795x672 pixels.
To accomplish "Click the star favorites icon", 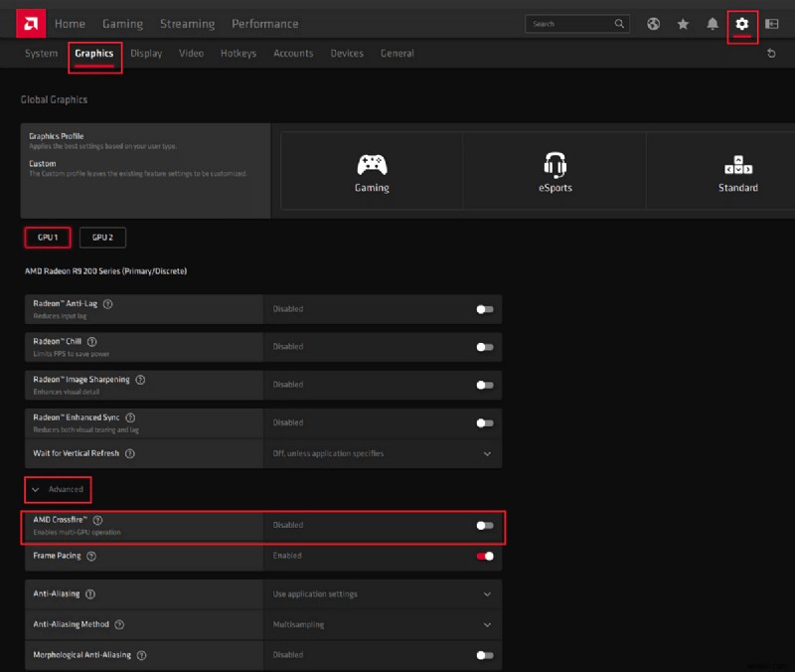I will [x=682, y=23].
